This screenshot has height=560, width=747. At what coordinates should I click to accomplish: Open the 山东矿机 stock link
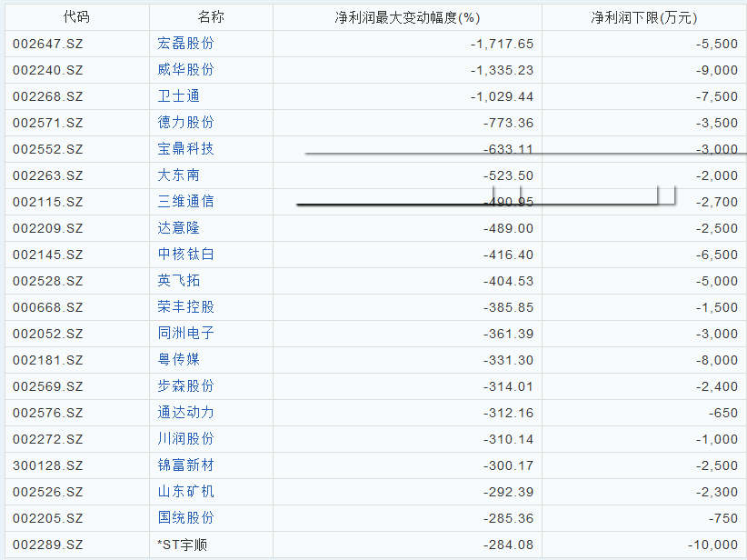pyautogui.click(x=185, y=492)
